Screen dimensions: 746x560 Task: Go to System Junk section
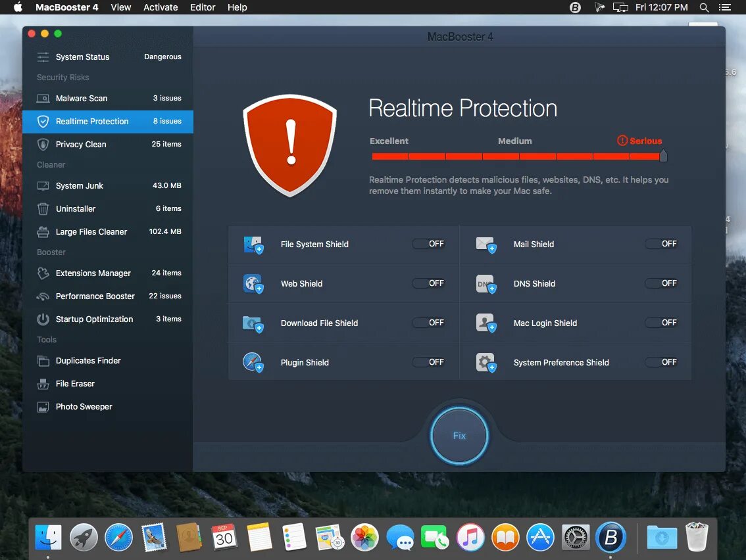point(108,186)
